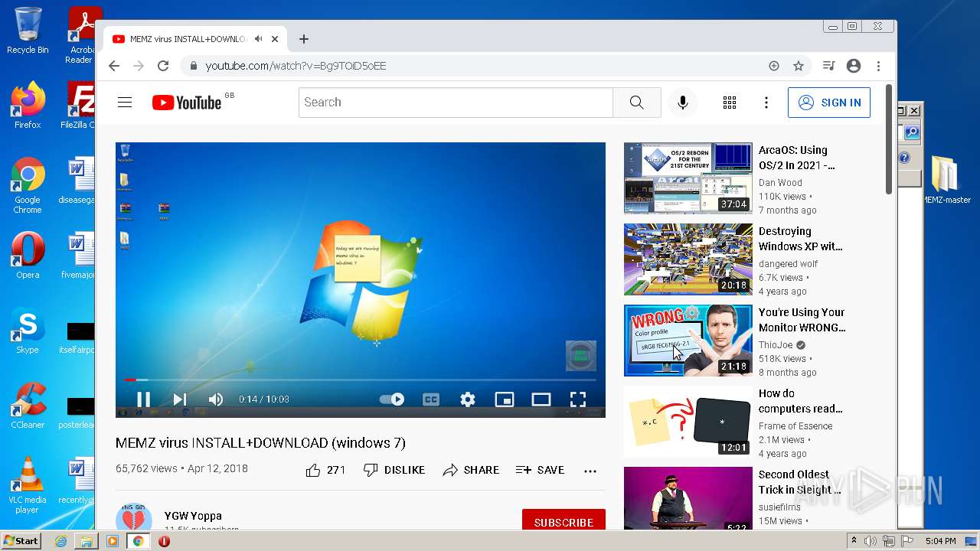This screenshot has height=551, width=980.
Task: Open the Chrome three-dot menu
Action: tap(879, 66)
